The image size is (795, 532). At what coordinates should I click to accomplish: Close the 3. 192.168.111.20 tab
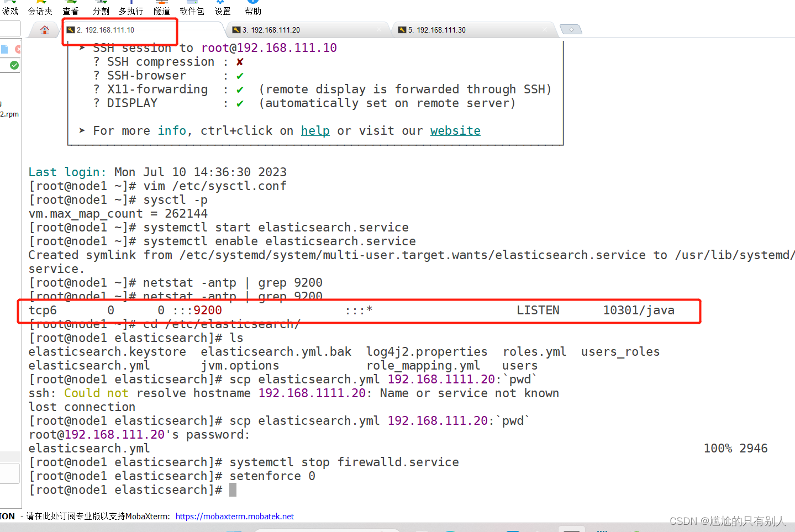[x=379, y=30]
